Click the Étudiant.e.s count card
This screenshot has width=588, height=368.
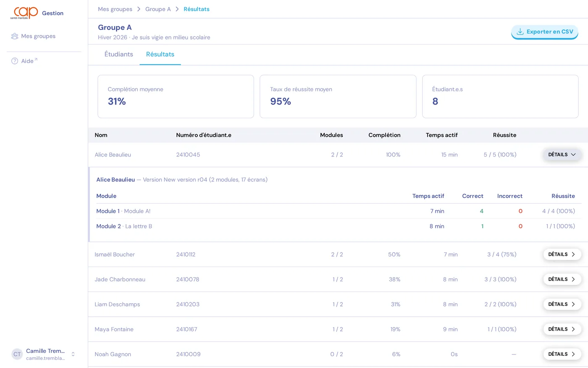(500, 96)
